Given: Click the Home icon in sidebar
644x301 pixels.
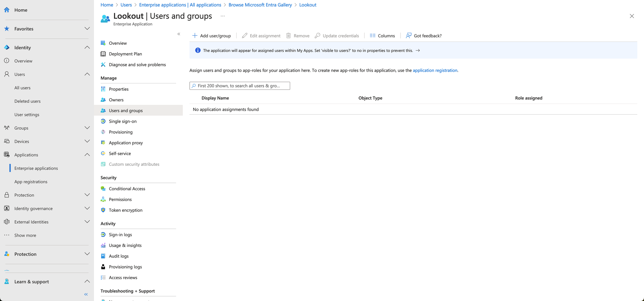Looking at the screenshot, I should click(7, 10).
